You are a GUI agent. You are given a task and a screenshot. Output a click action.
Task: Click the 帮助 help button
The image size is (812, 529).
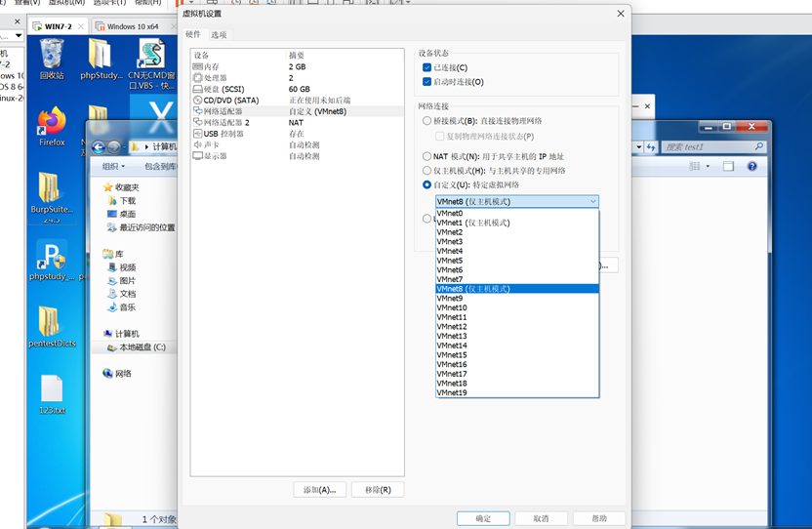[x=599, y=518]
